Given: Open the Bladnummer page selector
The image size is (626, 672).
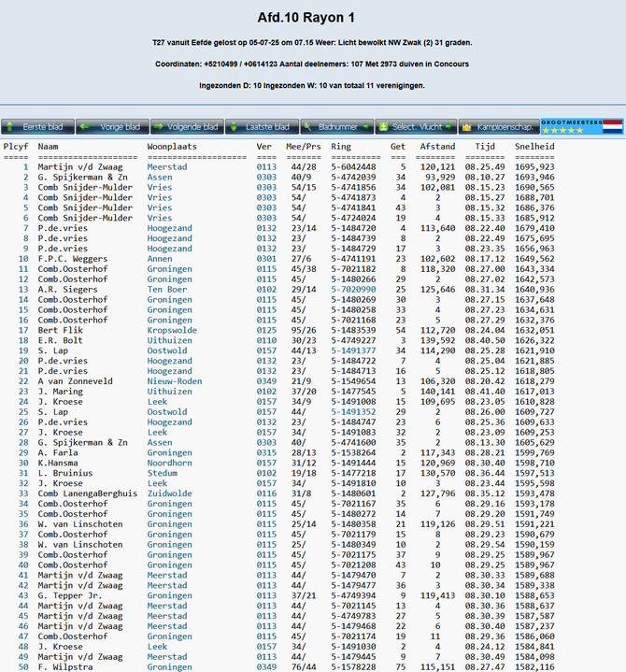Looking at the screenshot, I should [x=337, y=127].
